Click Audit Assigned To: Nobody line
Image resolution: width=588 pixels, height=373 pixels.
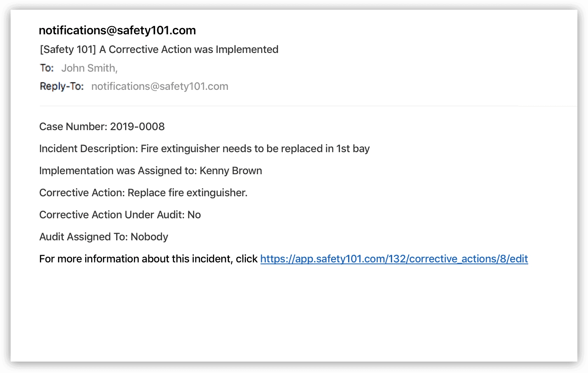(104, 237)
